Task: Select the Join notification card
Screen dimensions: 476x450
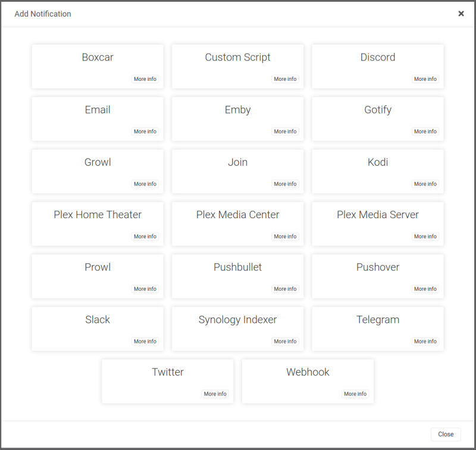Action: (x=237, y=171)
